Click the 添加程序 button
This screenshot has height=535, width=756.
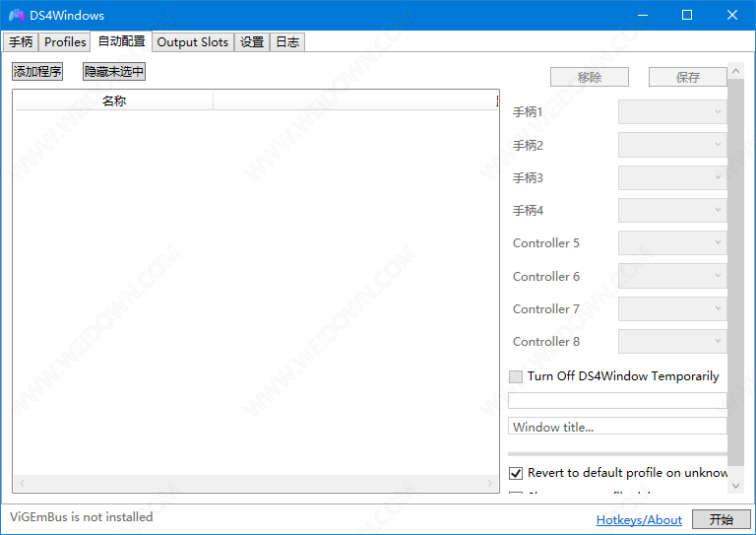click(37, 71)
